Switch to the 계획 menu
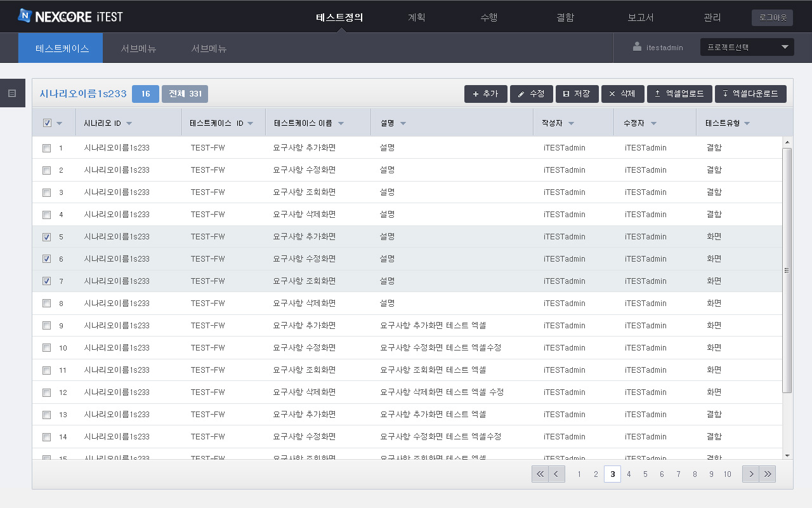The width and height of the screenshot is (812, 508). 417,17
